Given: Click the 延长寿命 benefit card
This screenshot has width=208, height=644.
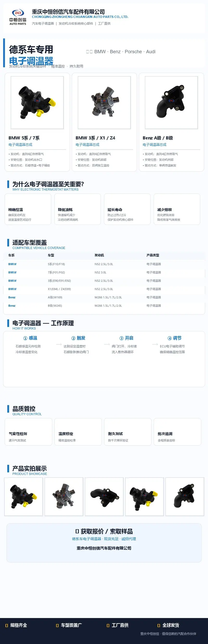Looking at the screenshot, I should (127, 209).
